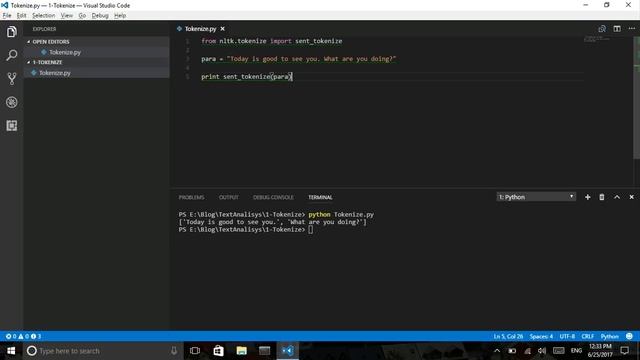The height and width of the screenshot is (360, 640).
Task: Change indentation via 'Spaces: 4'
Action: click(541, 336)
